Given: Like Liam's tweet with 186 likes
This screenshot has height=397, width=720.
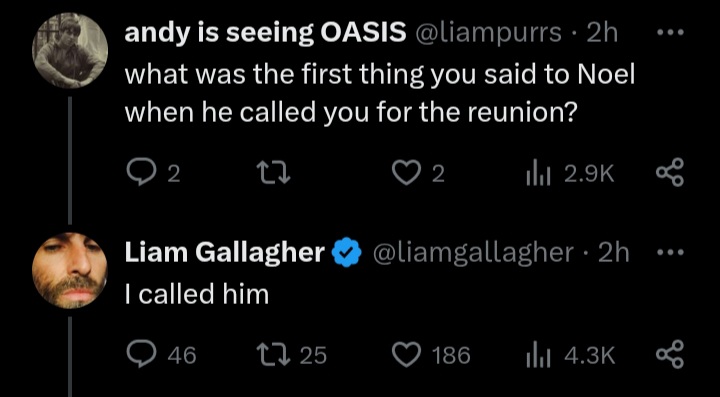Looking at the screenshot, I should (431, 355).
